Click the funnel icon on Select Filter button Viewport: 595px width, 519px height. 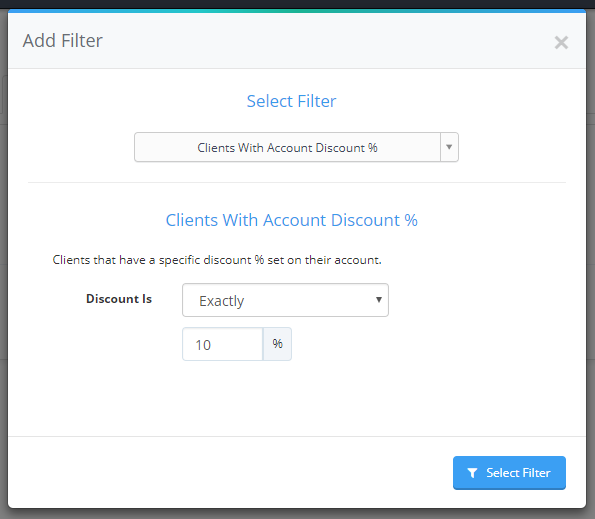[472, 473]
